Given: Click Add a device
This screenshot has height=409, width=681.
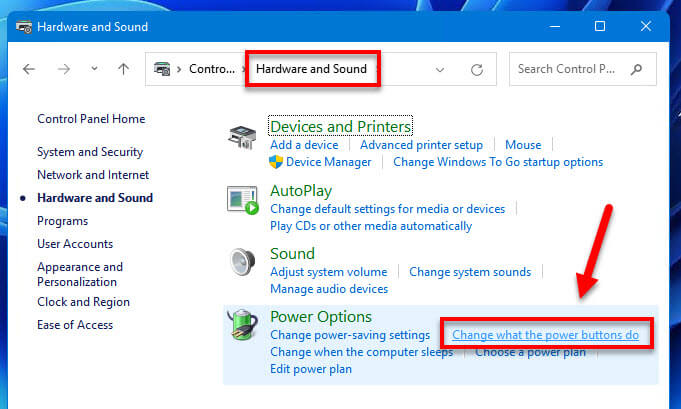Looking at the screenshot, I should (x=304, y=145).
